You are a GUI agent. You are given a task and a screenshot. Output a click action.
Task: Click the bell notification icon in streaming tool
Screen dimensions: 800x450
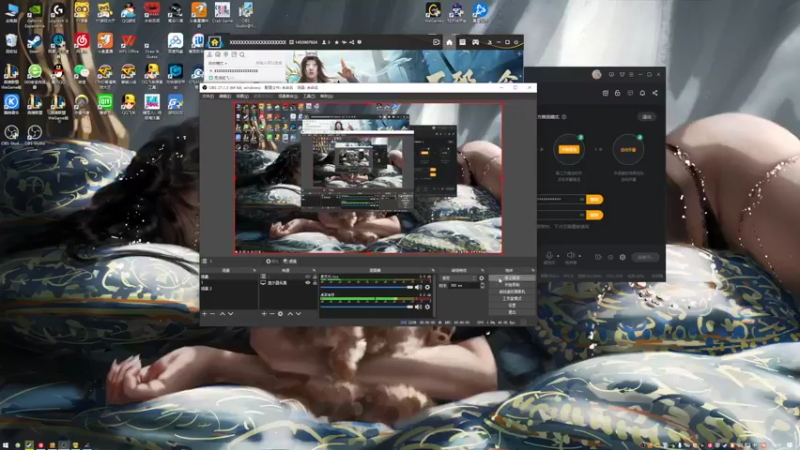coord(642,93)
